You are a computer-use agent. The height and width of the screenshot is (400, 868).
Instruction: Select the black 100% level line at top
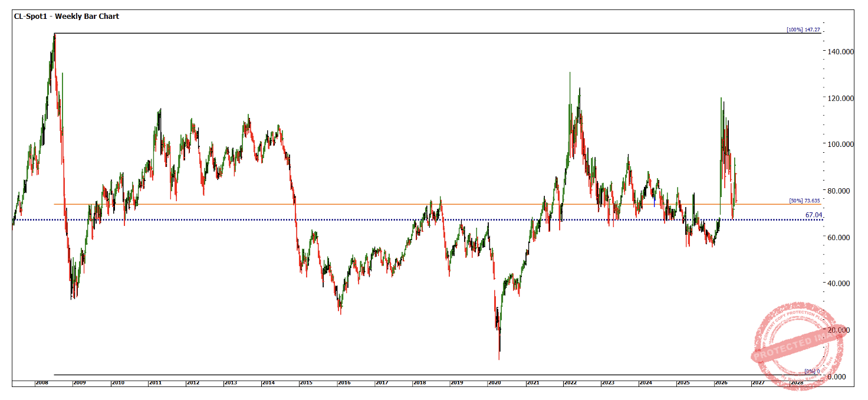point(437,33)
